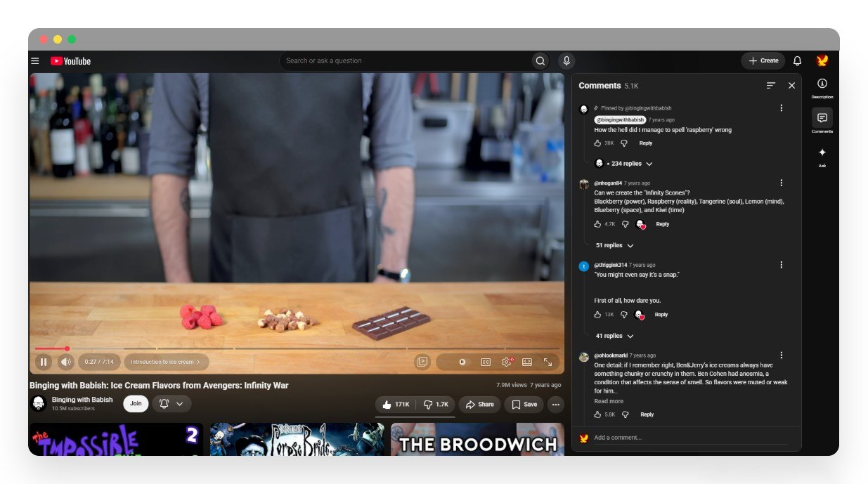
Task: Open the account avatar menu
Action: (822, 61)
